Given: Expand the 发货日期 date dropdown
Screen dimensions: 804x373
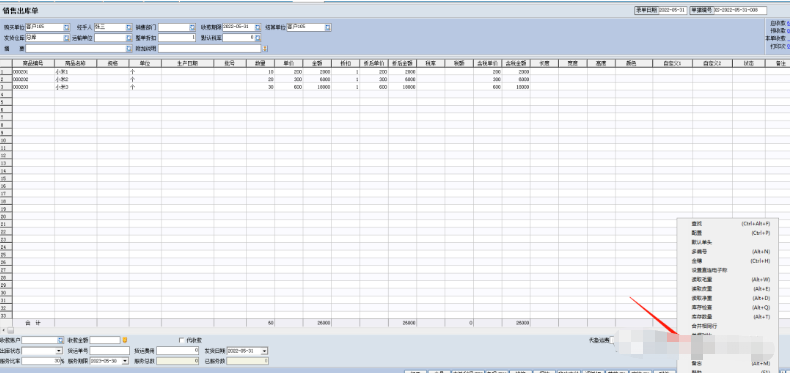Looking at the screenshot, I should tap(264, 351).
